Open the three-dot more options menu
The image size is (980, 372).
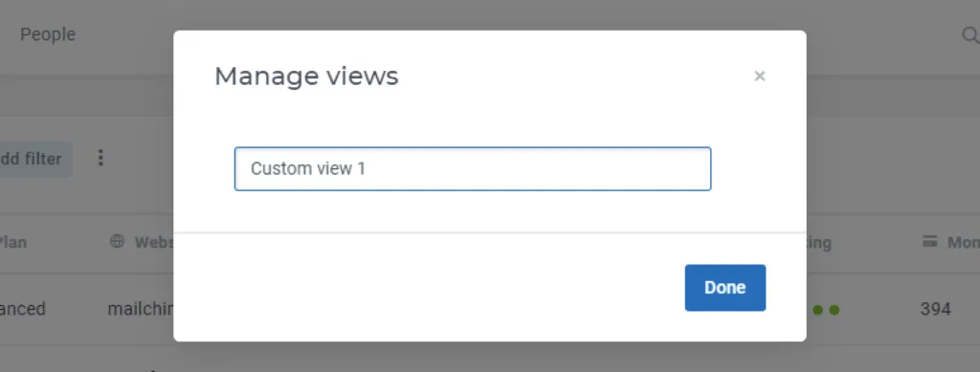[100, 159]
